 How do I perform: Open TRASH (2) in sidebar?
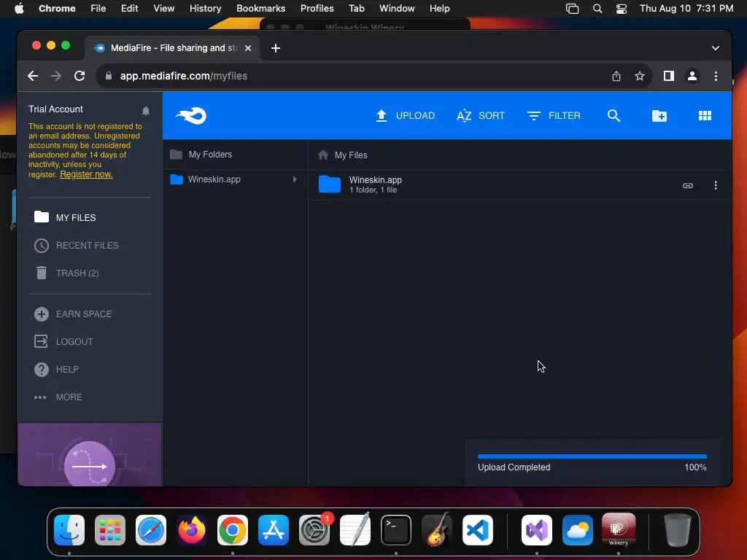coord(66,273)
